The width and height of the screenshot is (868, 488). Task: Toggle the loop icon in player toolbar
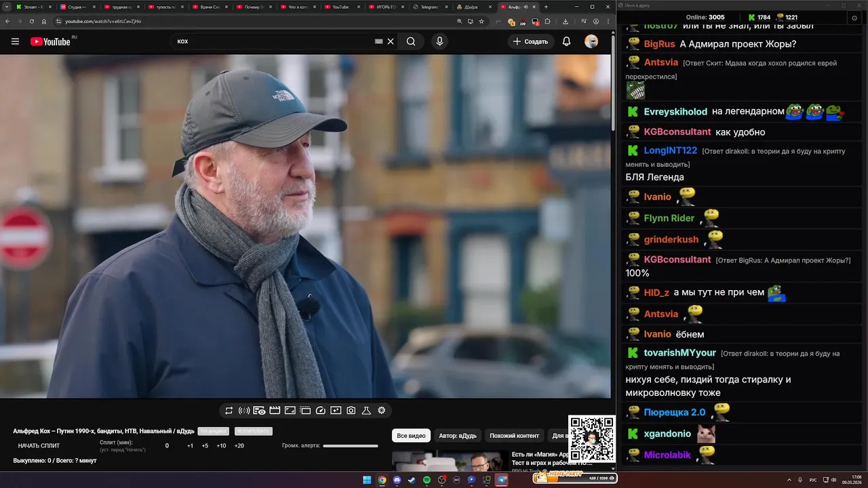point(229,411)
